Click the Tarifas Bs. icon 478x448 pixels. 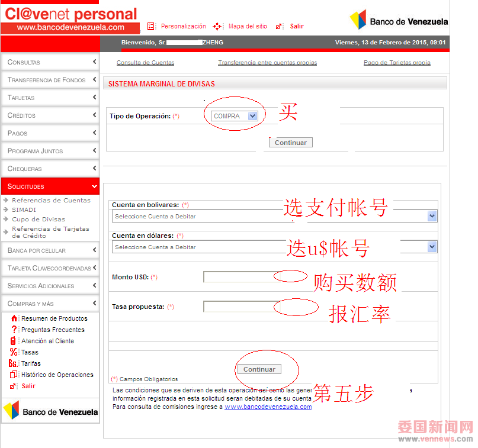[x=13, y=363]
